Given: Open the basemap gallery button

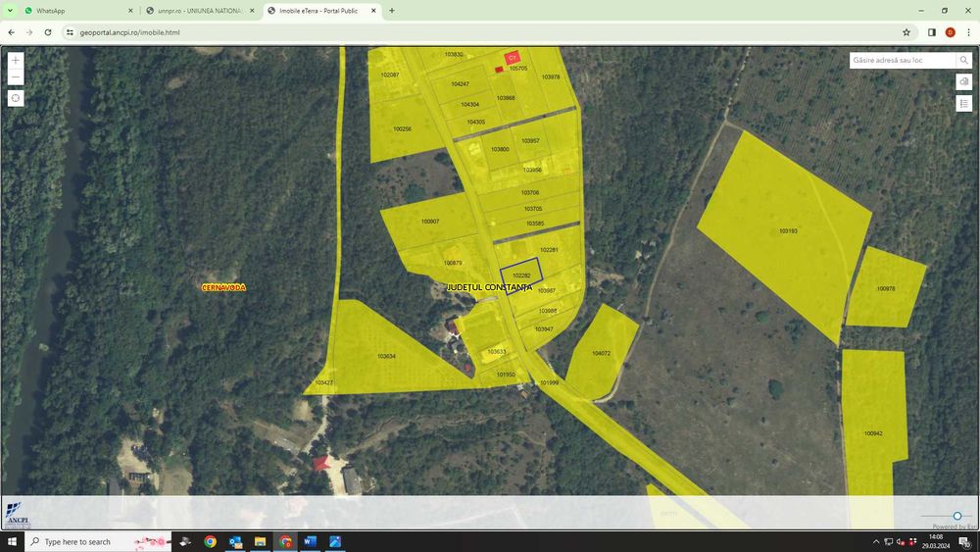Looking at the screenshot, I should 963,82.
